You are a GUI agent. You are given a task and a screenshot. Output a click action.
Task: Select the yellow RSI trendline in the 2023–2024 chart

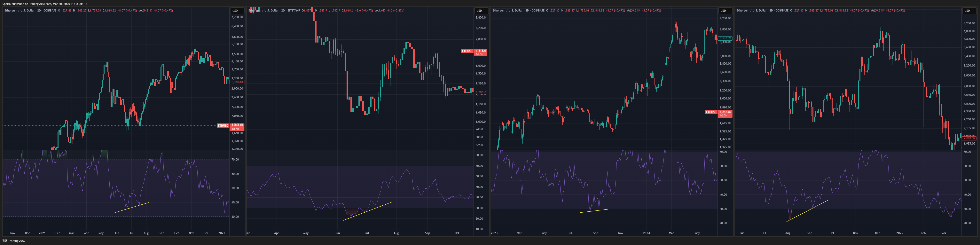coord(594,211)
